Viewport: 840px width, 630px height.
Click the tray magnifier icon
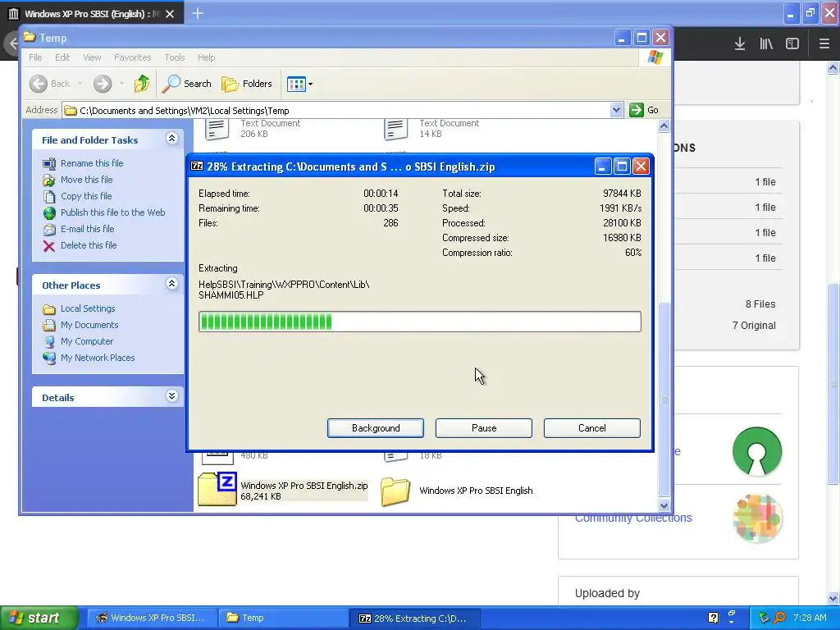(780, 618)
